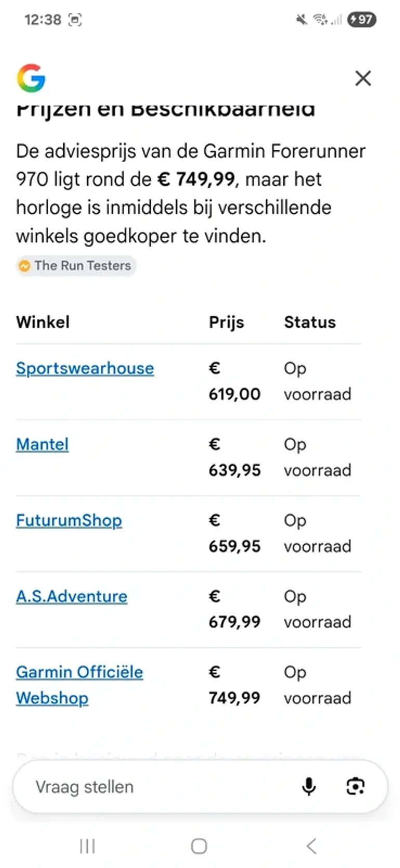The image size is (400, 868).
Task: Open the A.S.Adventure store link
Action: click(71, 596)
